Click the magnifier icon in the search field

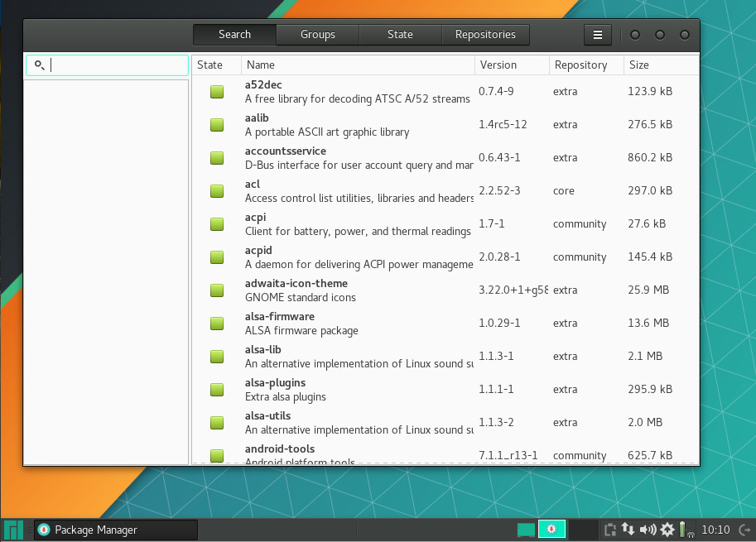coord(39,65)
